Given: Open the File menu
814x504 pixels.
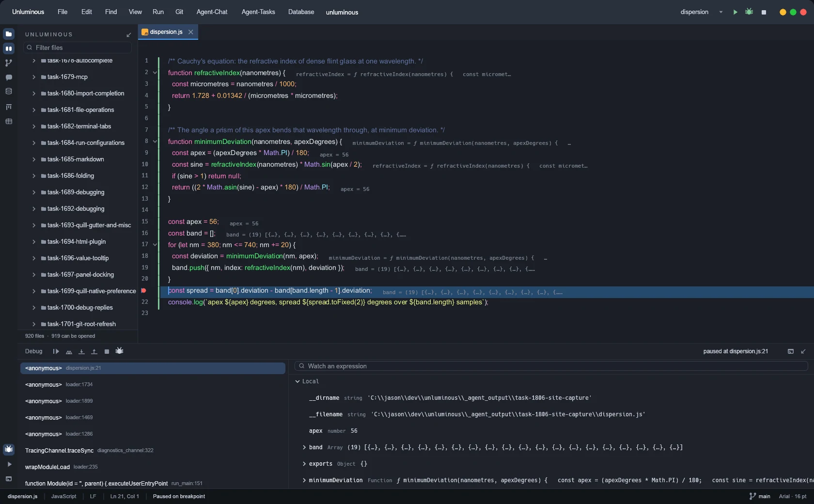Looking at the screenshot, I should coord(63,12).
